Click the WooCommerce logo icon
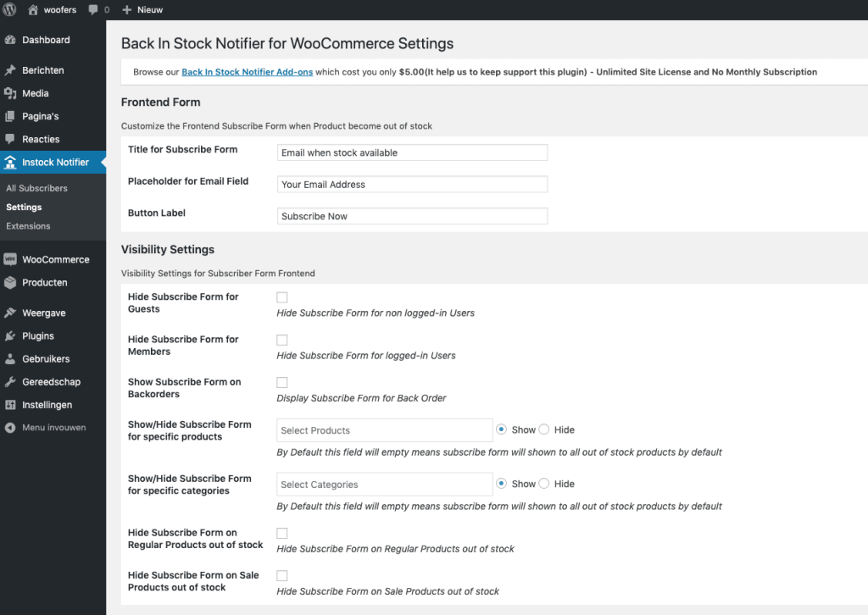The width and height of the screenshot is (868, 615). pos(10,259)
